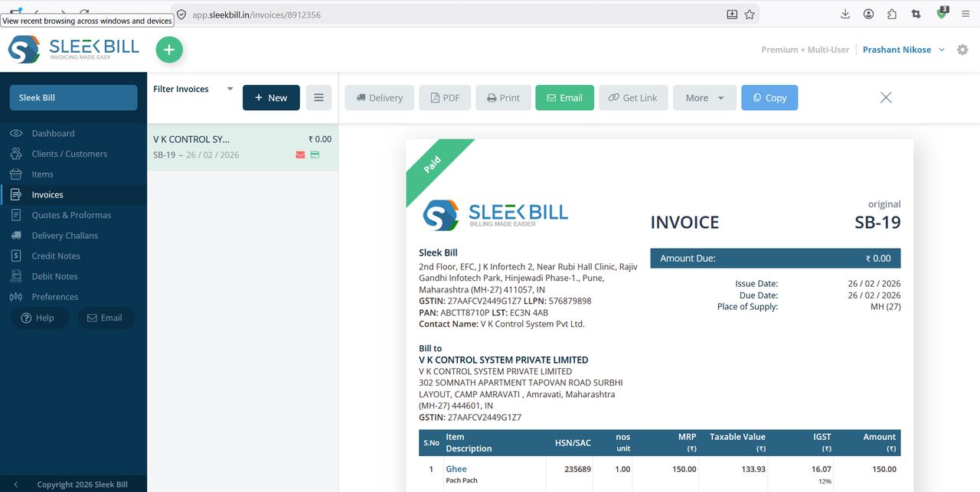
Task: Open the browser account profile icon
Action: point(868,14)
